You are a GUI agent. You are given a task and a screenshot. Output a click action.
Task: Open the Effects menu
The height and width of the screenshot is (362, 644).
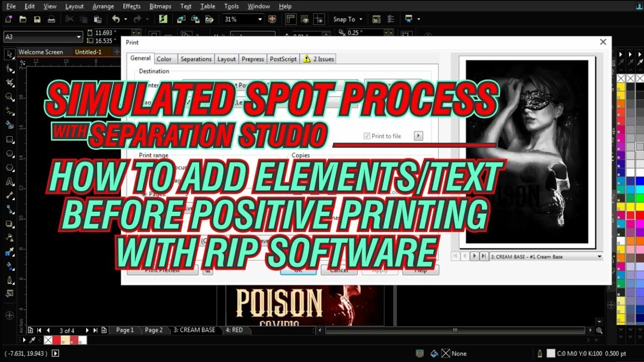[x=131, y=6]
